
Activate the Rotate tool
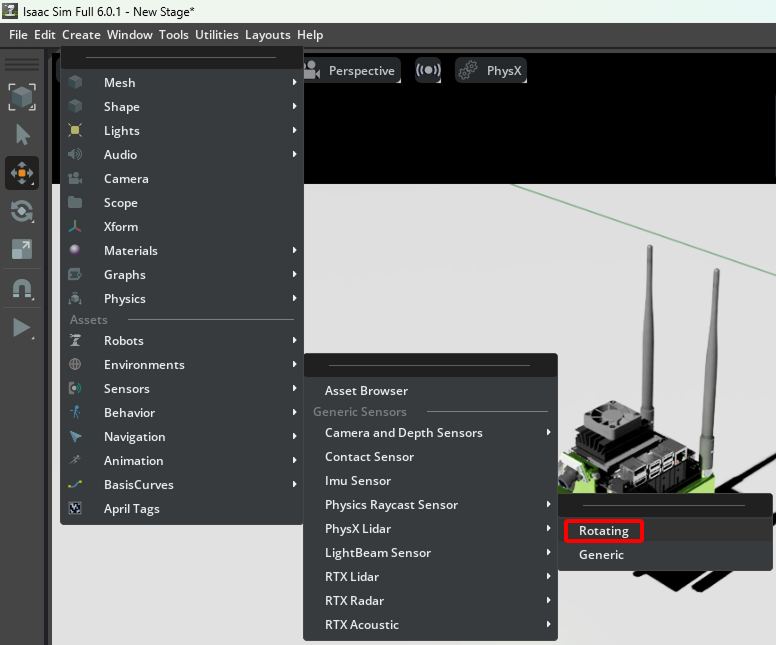click(x=22, y=211)
